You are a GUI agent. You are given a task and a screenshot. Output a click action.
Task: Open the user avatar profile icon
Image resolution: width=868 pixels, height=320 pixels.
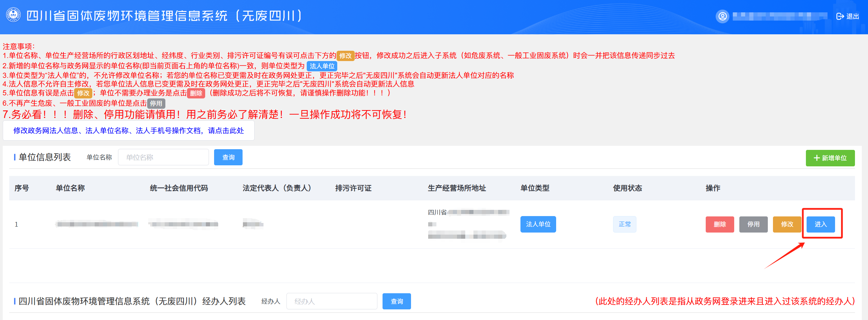(x=723, y=15)
